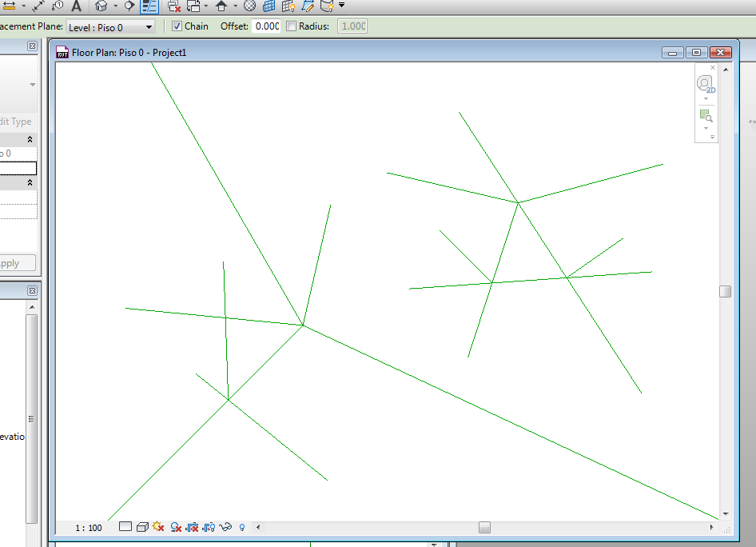This screenshot has height=547, width=756.
Task: Toggle Show Crop Region icon
Action: [x=209, y=527]
